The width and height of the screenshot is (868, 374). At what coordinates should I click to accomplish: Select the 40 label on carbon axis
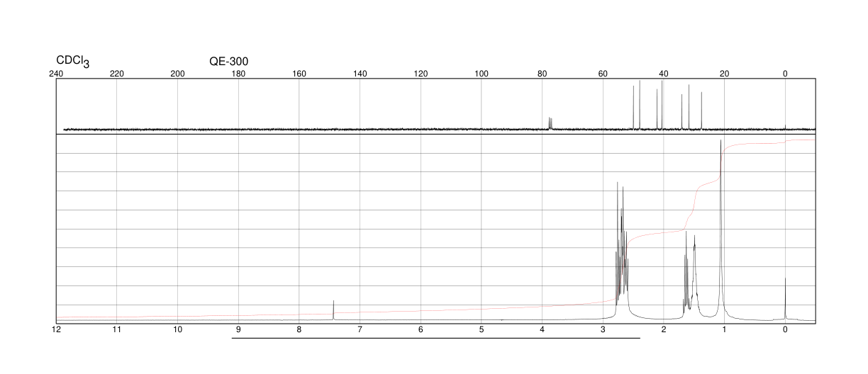[664, 74]
